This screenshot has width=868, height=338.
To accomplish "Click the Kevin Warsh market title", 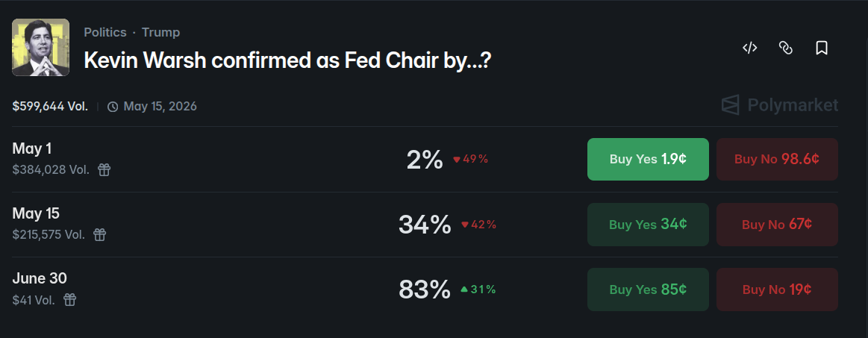I will pyautogui.click(x=287, y=61).
